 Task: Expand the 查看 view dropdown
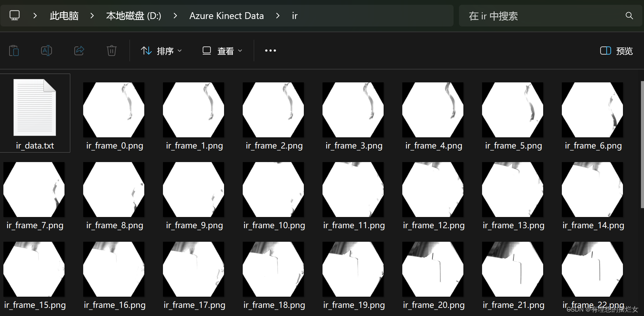pos(241,51)
